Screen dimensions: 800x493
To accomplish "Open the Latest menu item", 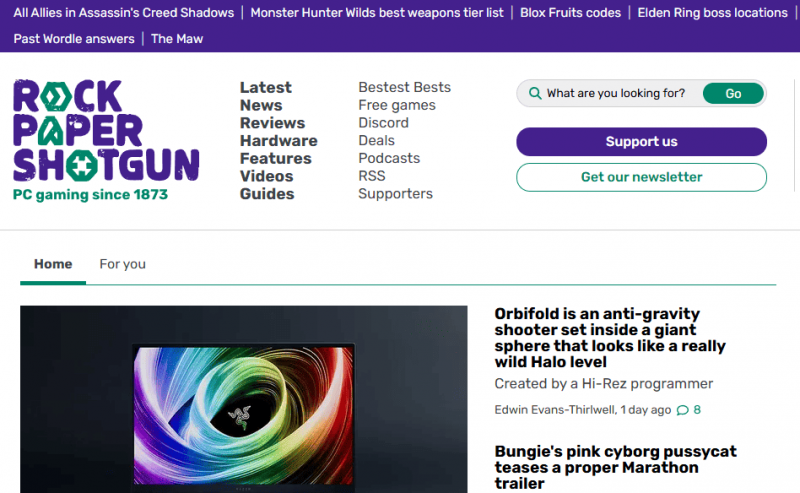I will click(x=265, y=88).
